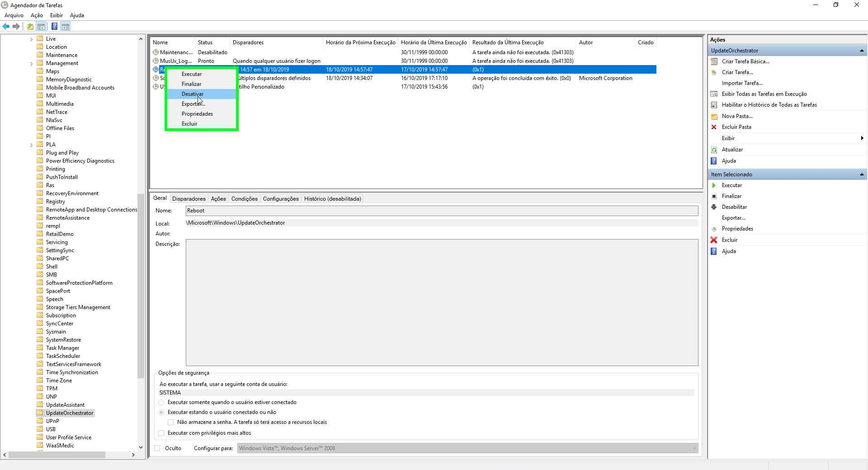Collapse the Item Selecionado section
The width and height of the screenshot is (868, 470).
pos(862,174)
